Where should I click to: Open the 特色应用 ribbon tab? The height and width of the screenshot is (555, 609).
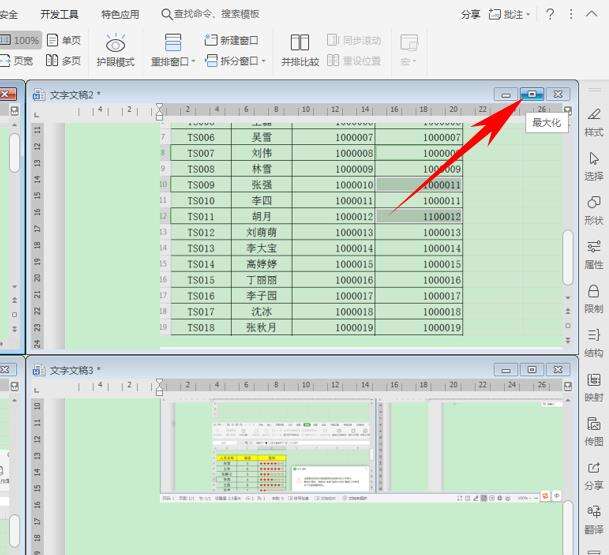120,15
